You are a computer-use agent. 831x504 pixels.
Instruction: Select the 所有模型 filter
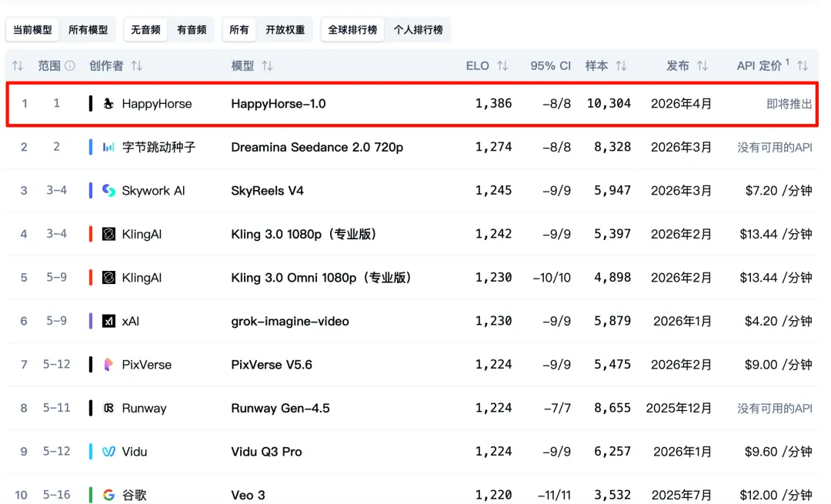tap(88, 30)
